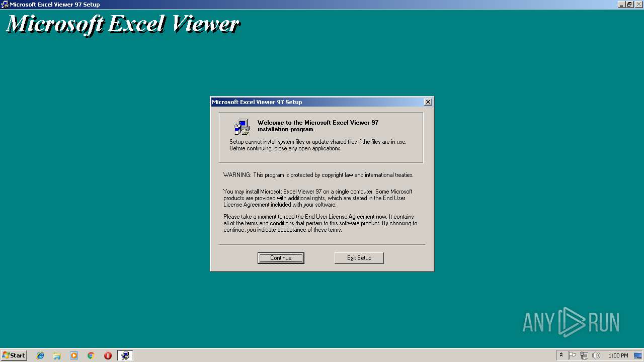Open the Action Center flag icon
The width and height of the screenshot is (644, 362).
tap(572, 355)
